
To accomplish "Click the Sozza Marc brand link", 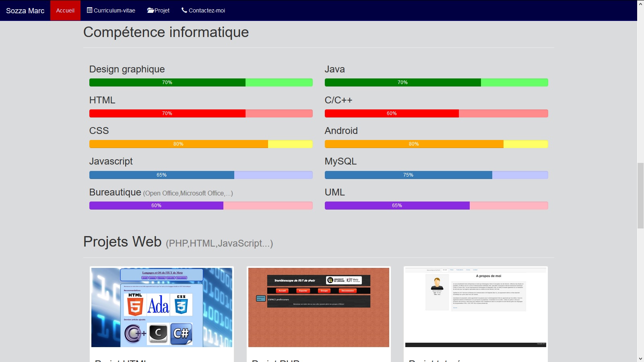I will click(x=25, y=10).
